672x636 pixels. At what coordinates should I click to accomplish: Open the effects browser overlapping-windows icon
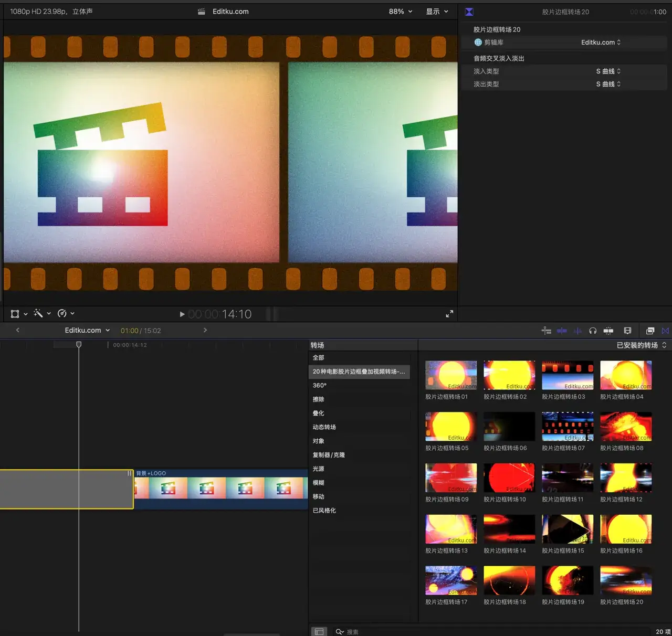pyautogui.click(x=650, y=331)
